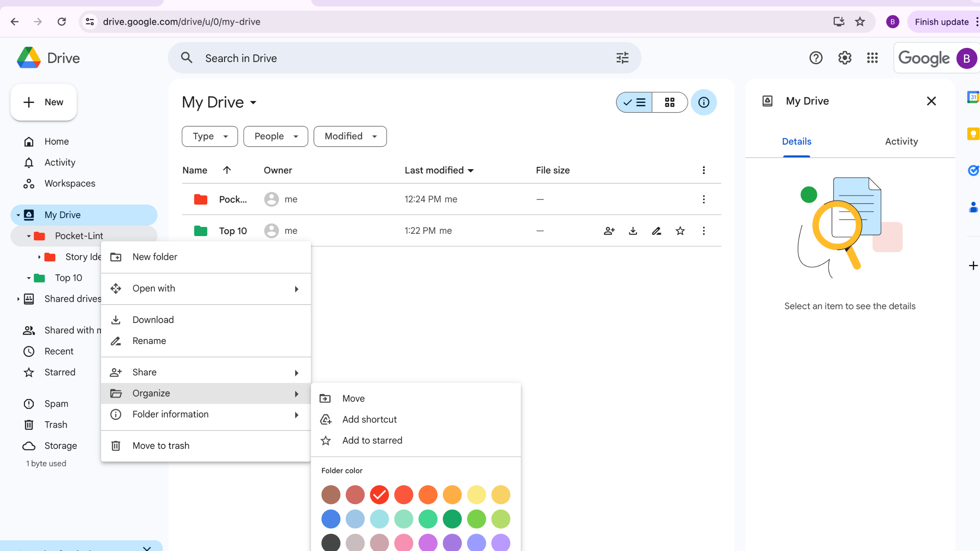Download the Top 10 folder using download icon

pos(633,231)
